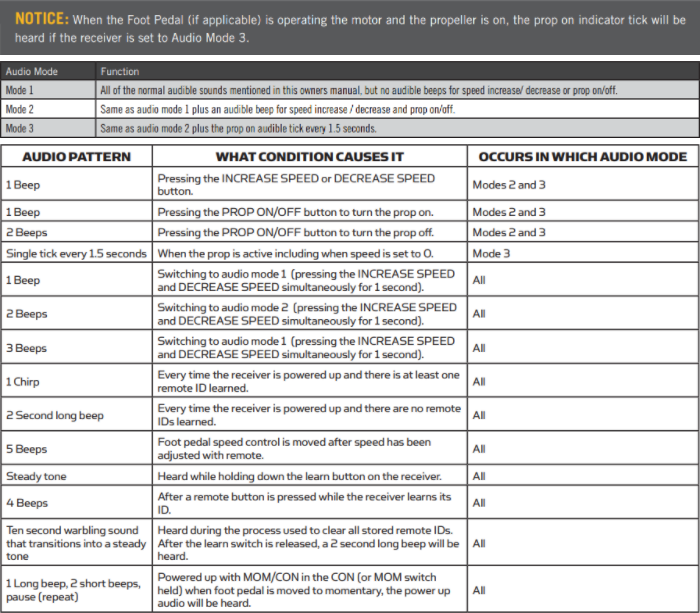This screenshot has height=613, width=700.
Task: Click the OCCURS IN WHICH AUDIO MODE header
Action: pos(582,157)
